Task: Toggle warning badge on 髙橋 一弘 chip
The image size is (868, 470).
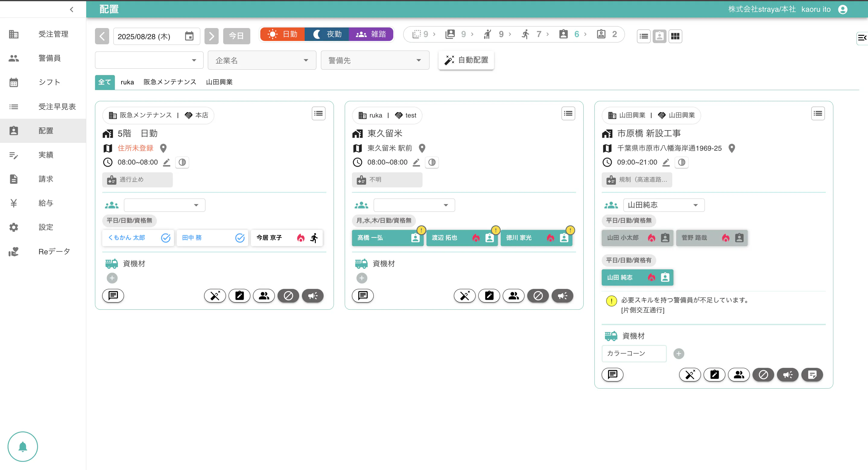Action: (x=421, y=230)
